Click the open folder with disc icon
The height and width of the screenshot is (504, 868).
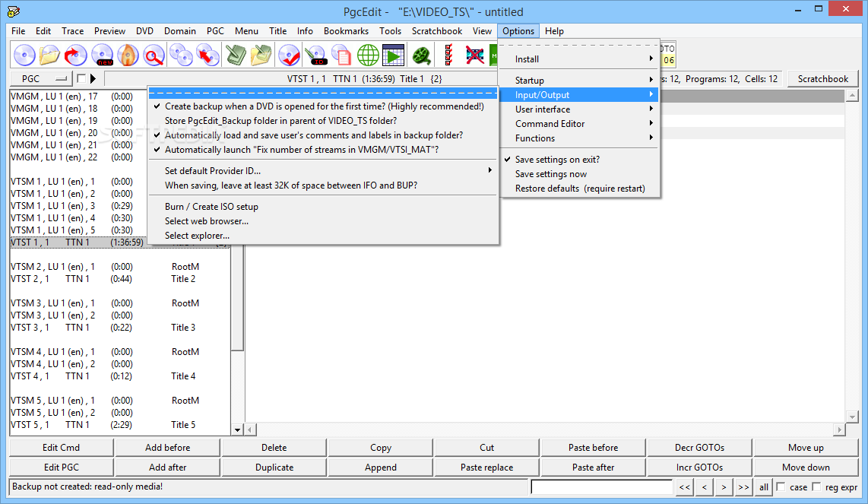click(50, 55)
